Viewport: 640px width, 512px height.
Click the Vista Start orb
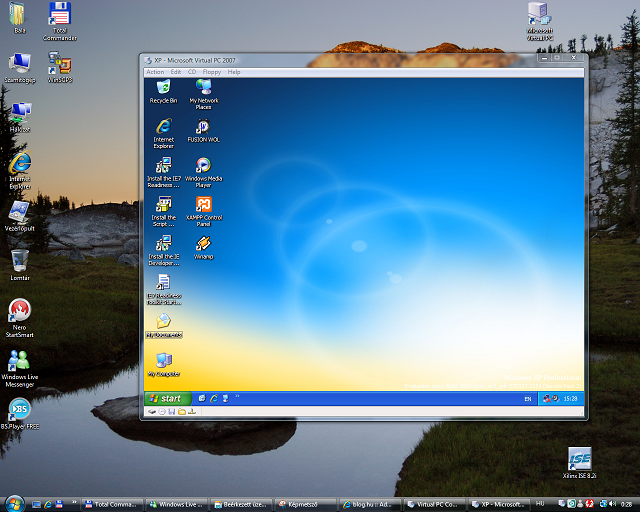click(14, 502)
